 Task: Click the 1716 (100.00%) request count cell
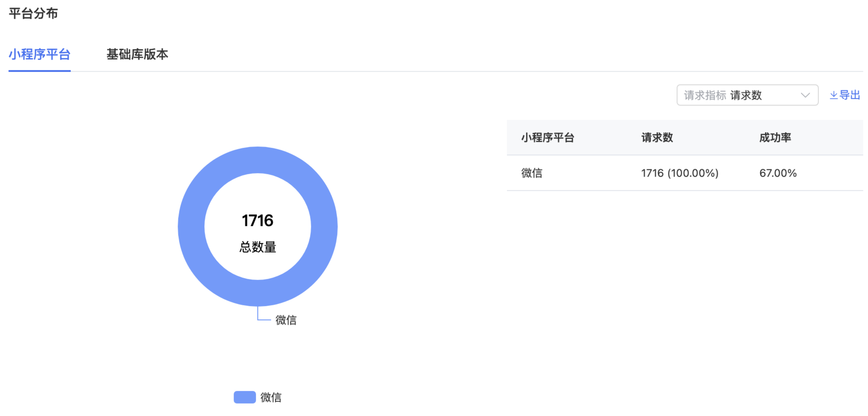click(x=680, y=173)
